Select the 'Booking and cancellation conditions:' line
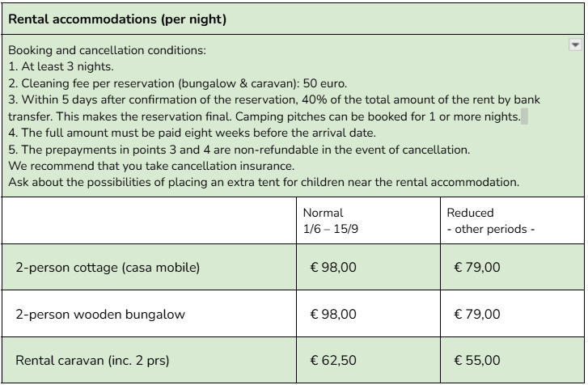The width and height of the screenshot is (588, 385). 107,50
